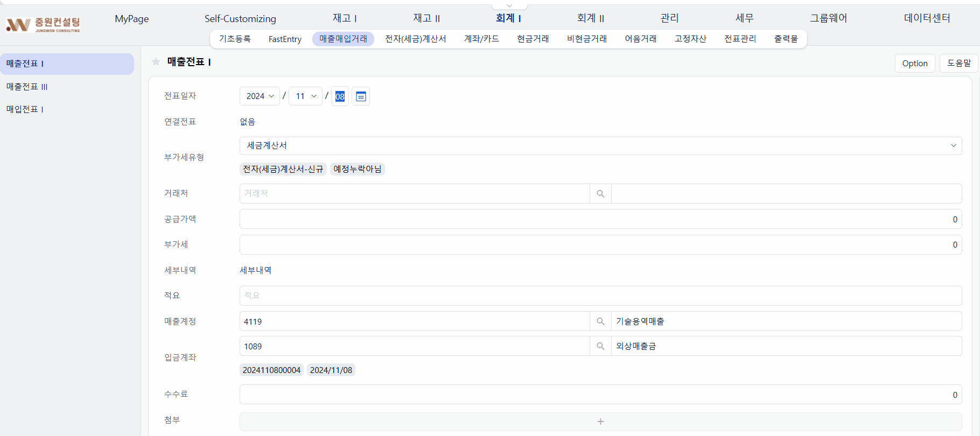Image resolution: width=980 pixels, height=436 pixels.
Task: Open the month 11 dropdown
Action: [305, 96]
